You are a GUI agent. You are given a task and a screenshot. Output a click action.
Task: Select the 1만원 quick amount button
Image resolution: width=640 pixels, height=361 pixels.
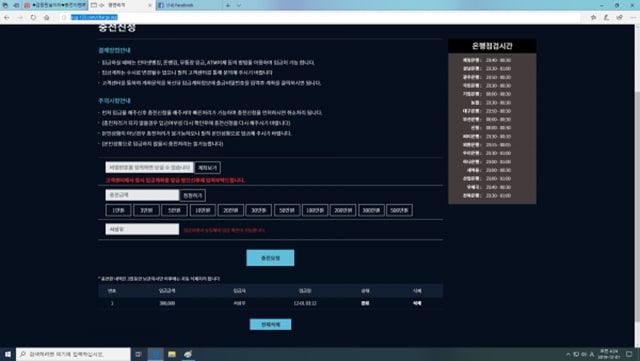(118, 210)
